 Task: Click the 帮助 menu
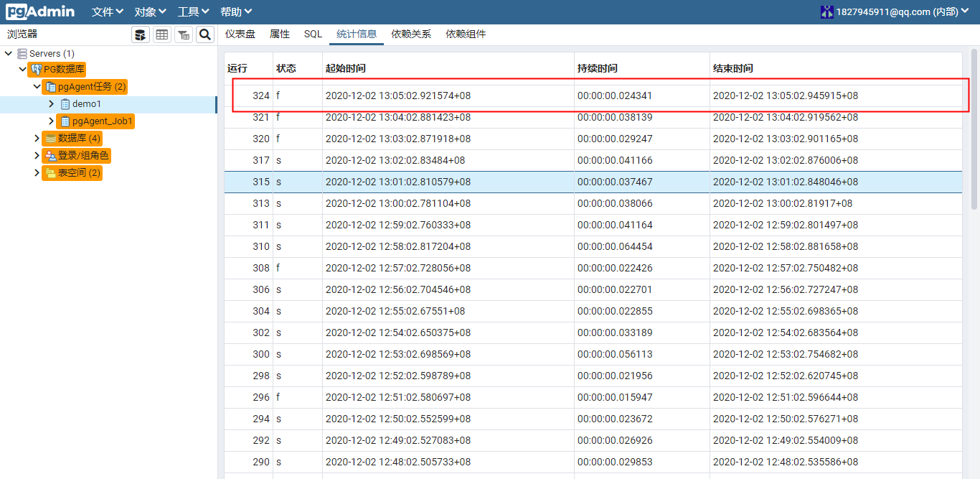pos(236,11)
